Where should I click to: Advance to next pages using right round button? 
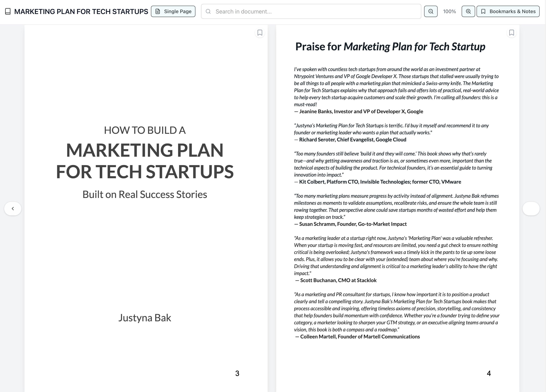click(531, 209)
